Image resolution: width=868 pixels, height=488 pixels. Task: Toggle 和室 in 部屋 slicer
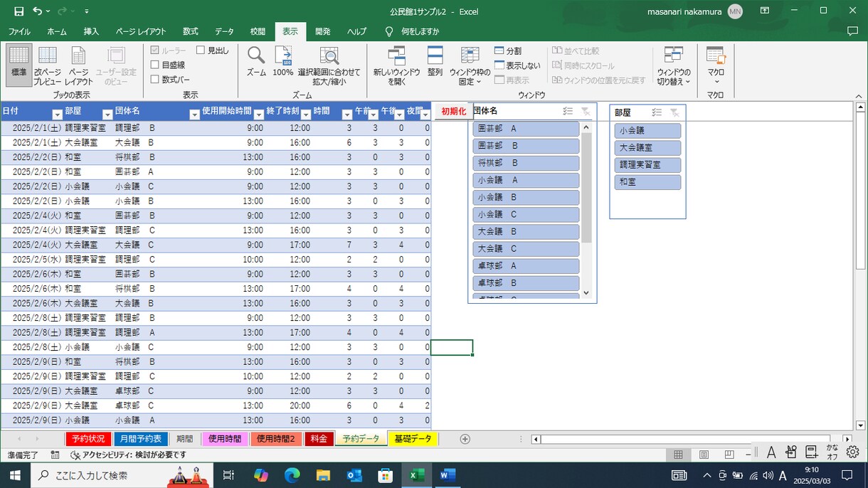click(647, 182)
